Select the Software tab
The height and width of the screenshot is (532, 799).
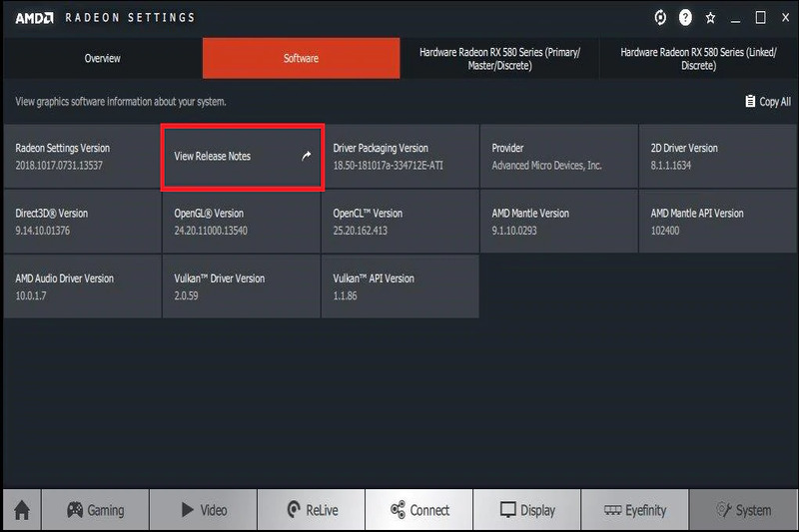point(301,58)
